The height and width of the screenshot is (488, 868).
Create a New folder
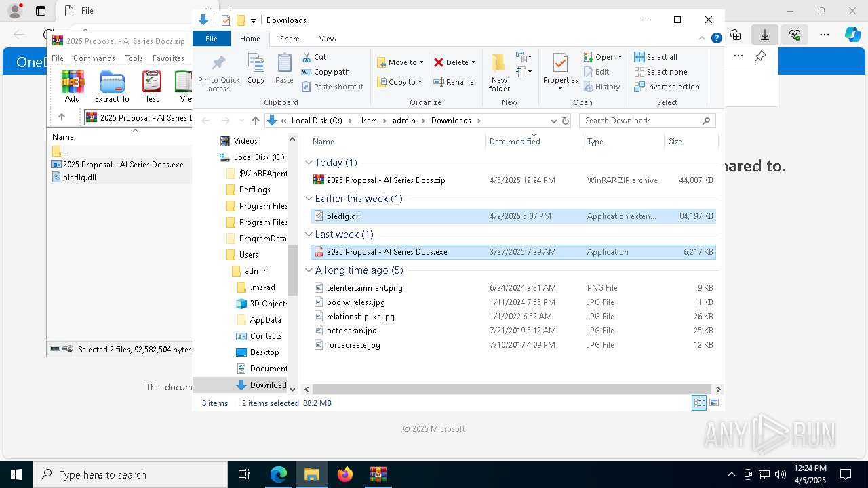pyautogui.click(x=499, y=73)
